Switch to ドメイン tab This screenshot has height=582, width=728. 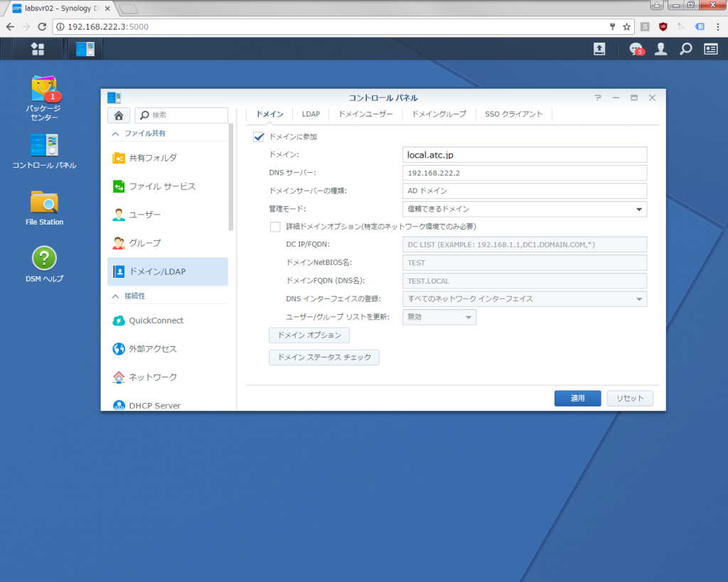click(269, 114)
